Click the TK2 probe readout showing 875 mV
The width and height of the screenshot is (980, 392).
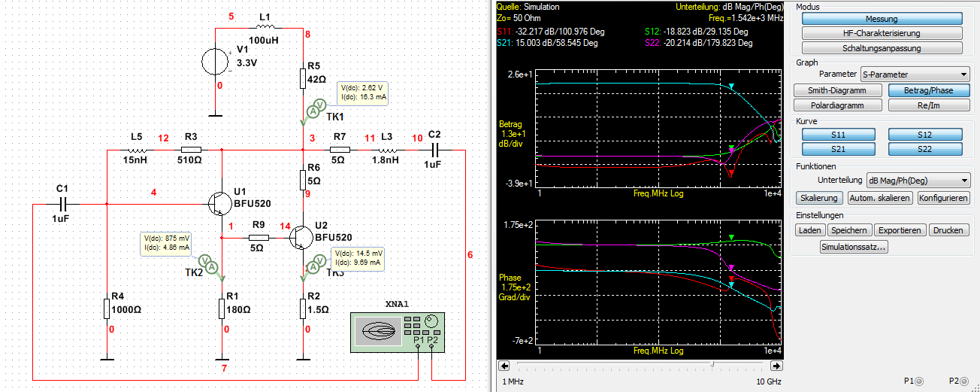168,242
